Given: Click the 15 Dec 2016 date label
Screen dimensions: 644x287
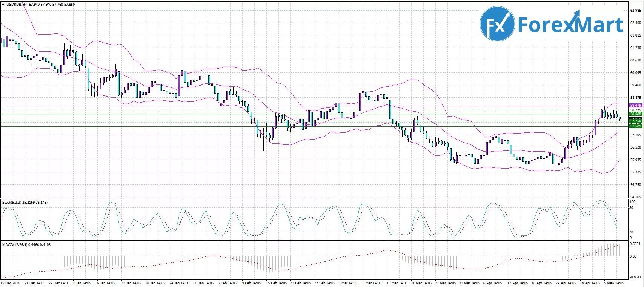Looking at the screenshot, I should [x=11, y=283].
